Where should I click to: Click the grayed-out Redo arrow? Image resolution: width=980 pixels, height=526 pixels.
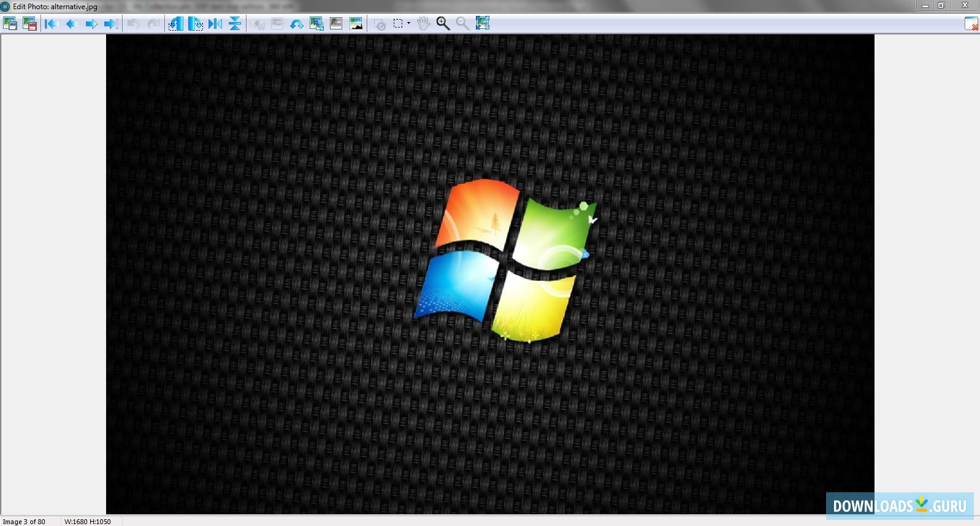(x=153, y=24)
